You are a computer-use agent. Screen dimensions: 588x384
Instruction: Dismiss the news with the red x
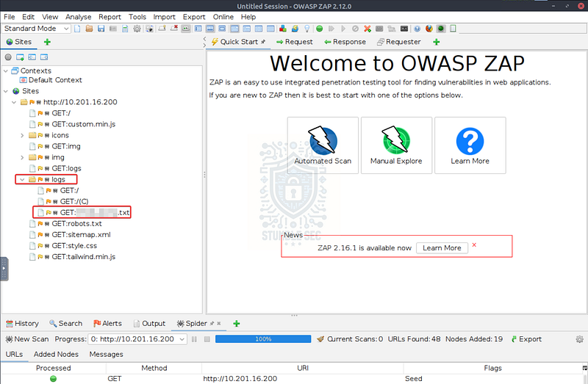tap(474, 244)
